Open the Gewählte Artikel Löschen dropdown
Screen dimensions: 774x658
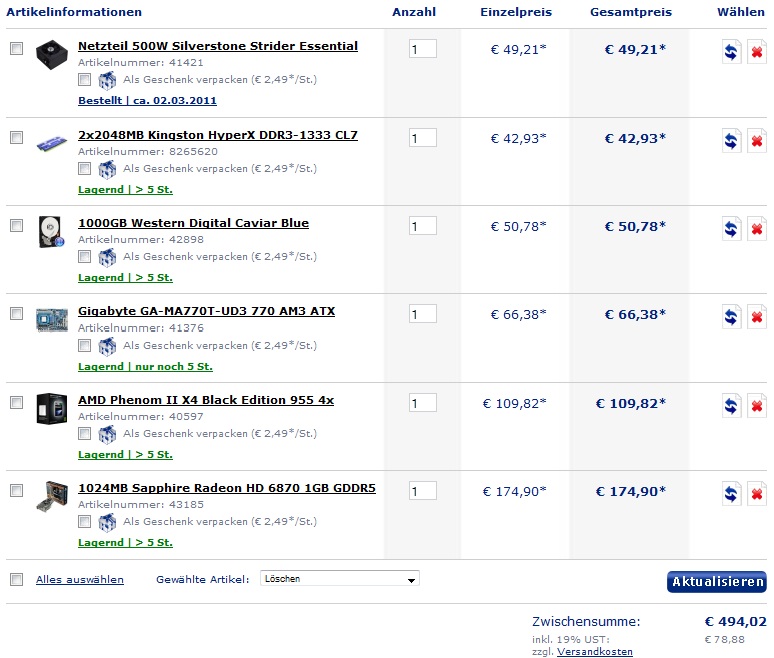pos(340,579)
